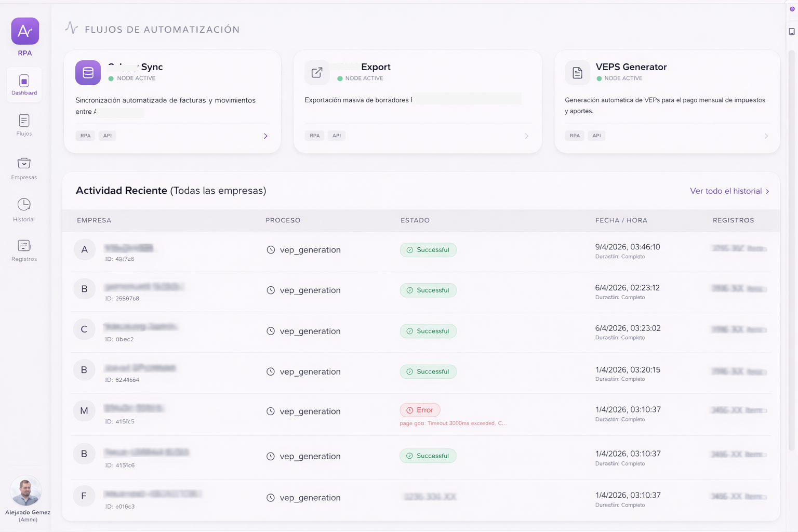Click the purple database Sync icon
This screenshot has height=532, width=798.
click(x=88, y=73)
